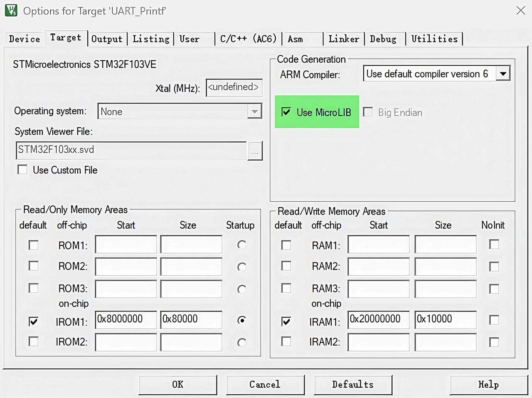Enable NoInit for IRAM1
Screen dimensions: 532x398
click(x=494, y=320)
